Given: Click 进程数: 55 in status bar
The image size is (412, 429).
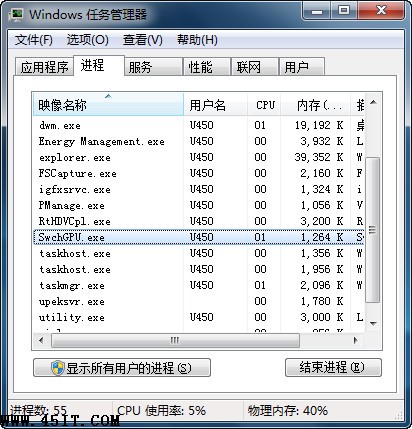Looking at the screenshot, I should coord(38,411).
